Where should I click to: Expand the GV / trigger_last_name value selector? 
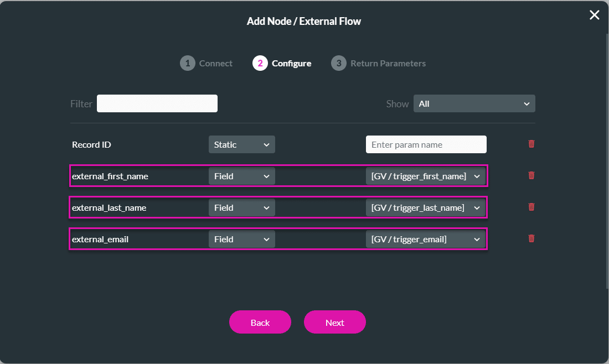(x=425, y=207)
